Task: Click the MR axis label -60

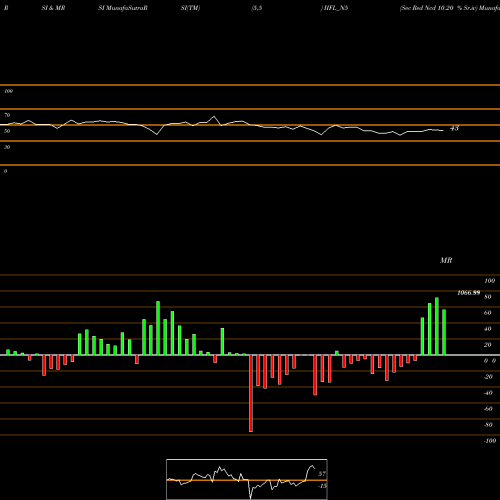Action: pos(488,409)
